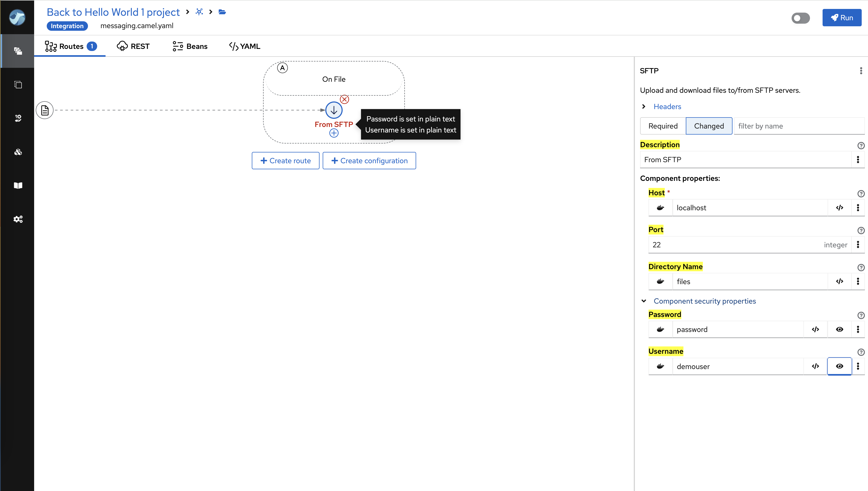Open the SFTP panel kebab menu
Screen dimensions: 868x491
point(861,71)
